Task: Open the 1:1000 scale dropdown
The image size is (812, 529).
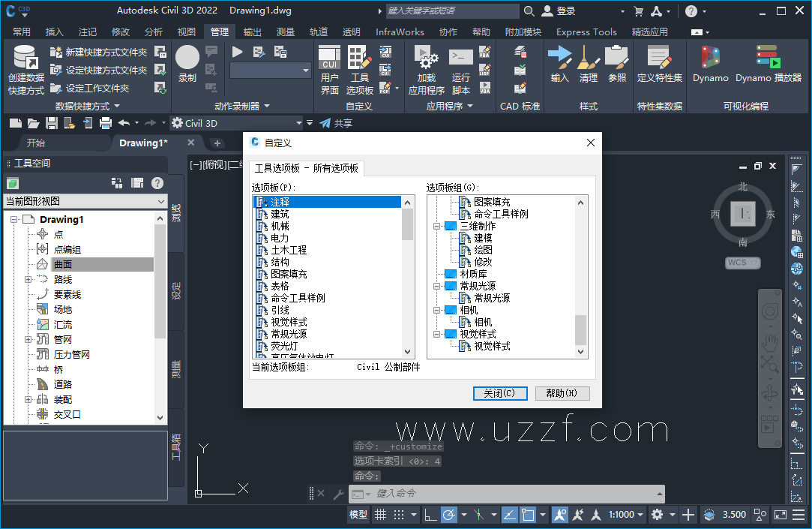Action: (625, 515)
